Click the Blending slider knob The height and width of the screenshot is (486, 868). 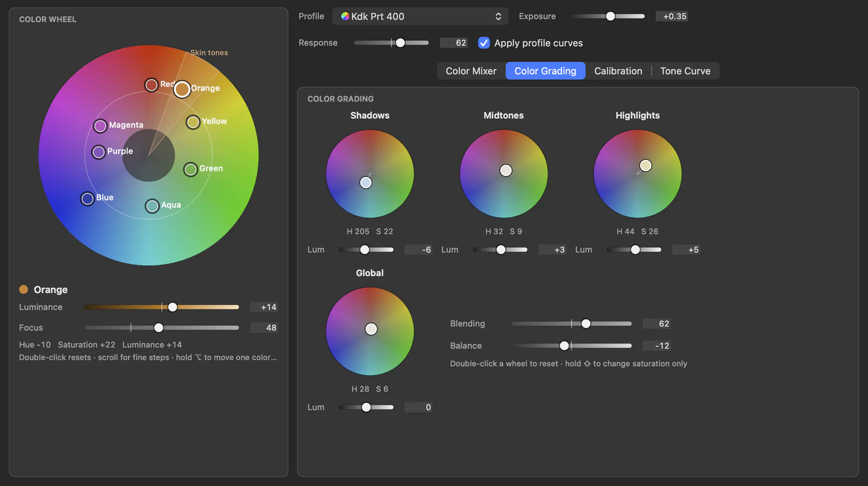(586, 324)
